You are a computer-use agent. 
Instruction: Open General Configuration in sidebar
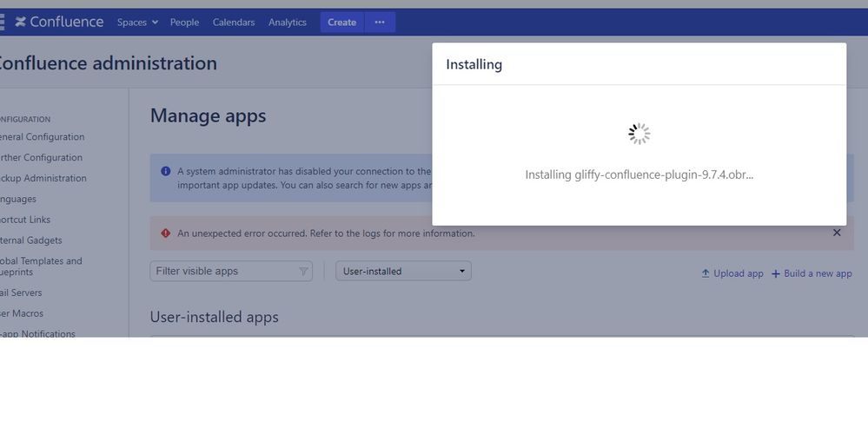42,136
